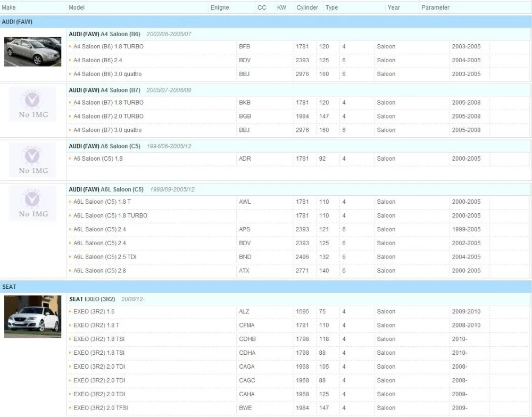Select engine code CFMA
The height and width of the screenshot is (417, 532).
(x=247, y=325)
